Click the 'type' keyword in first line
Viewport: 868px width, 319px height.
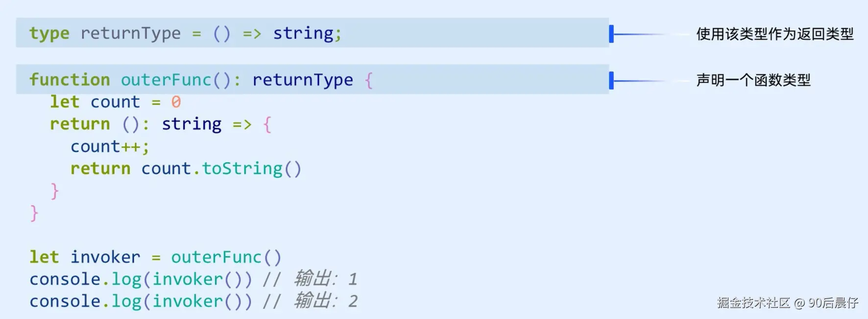click(49, 34)
